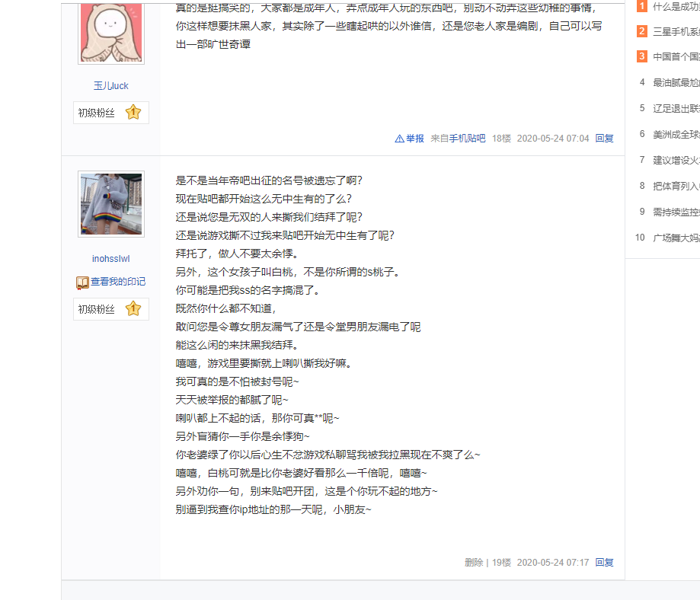The height and width of the screenshot is (600, 700).
Task: Open the 手机贴吧 link
Action: (x=467, y=139)
